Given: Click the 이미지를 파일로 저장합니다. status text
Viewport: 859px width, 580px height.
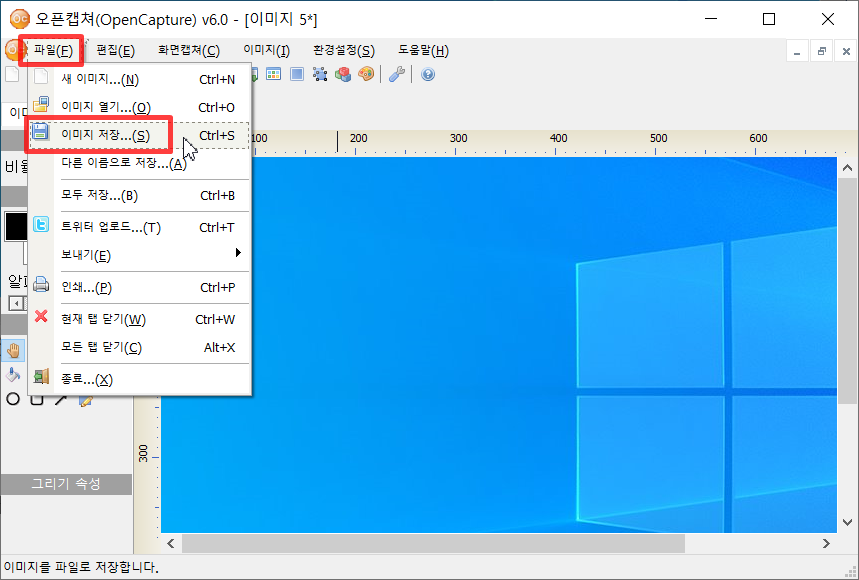Looking at the screenshot, I should pyautogui.click(x=81, y=567).
